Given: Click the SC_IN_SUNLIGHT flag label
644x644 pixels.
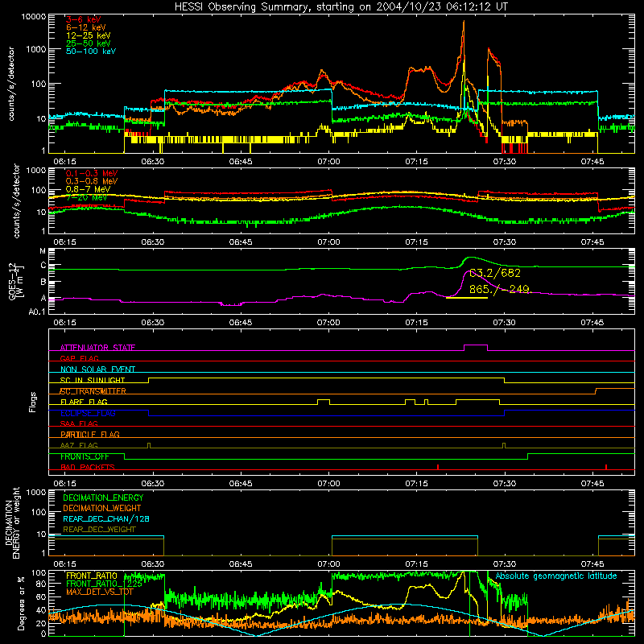Looking at the screenshot, I should pyautogui.click(x=93, y=380).
